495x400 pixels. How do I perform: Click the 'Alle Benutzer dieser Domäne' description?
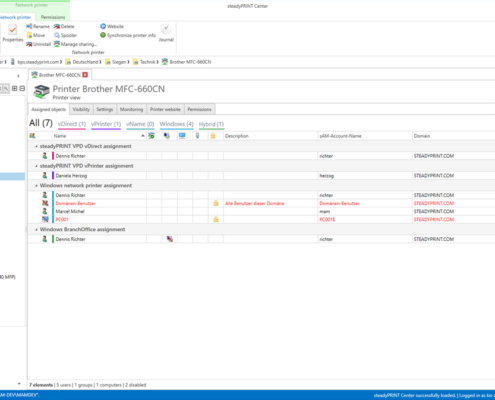point(255,203)
